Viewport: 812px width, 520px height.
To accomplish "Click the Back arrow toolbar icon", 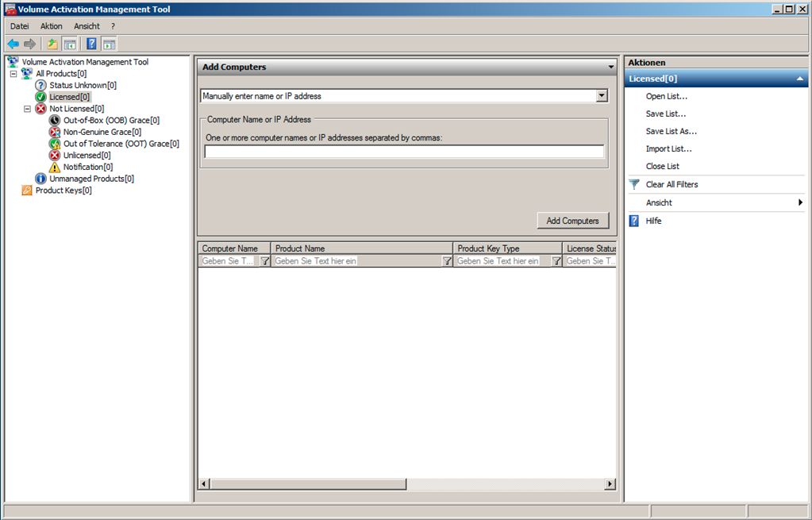I will coord(13,44).
